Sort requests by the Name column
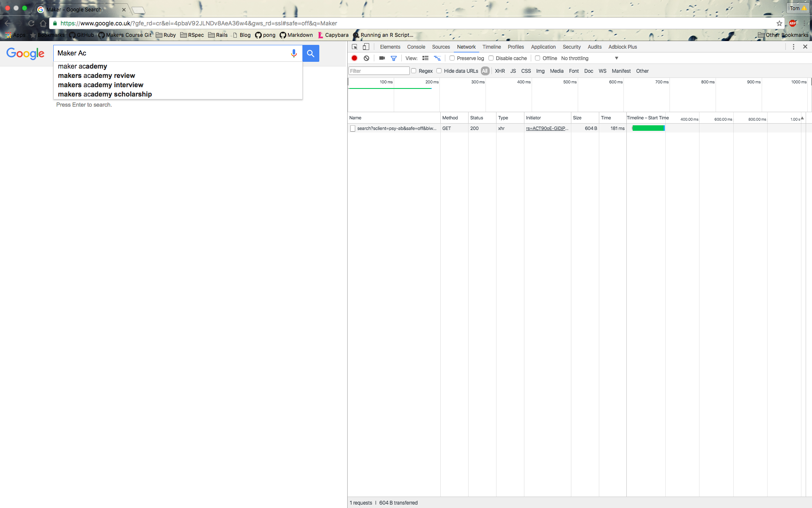 pyautogui.click(x=394, y=118)
